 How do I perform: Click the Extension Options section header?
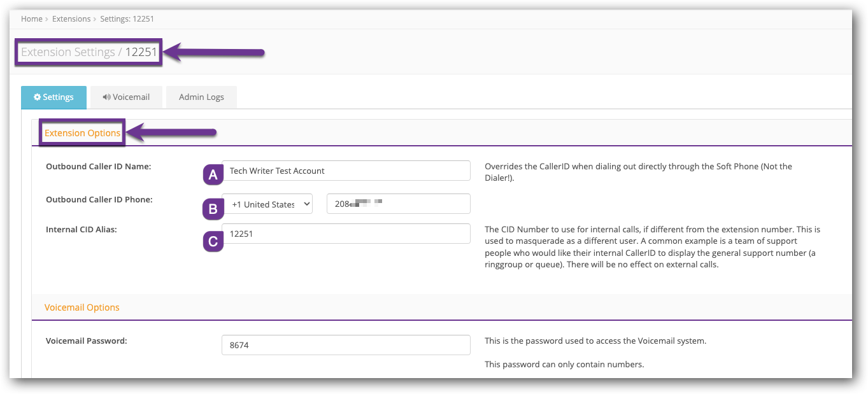(x=82, y=132)
